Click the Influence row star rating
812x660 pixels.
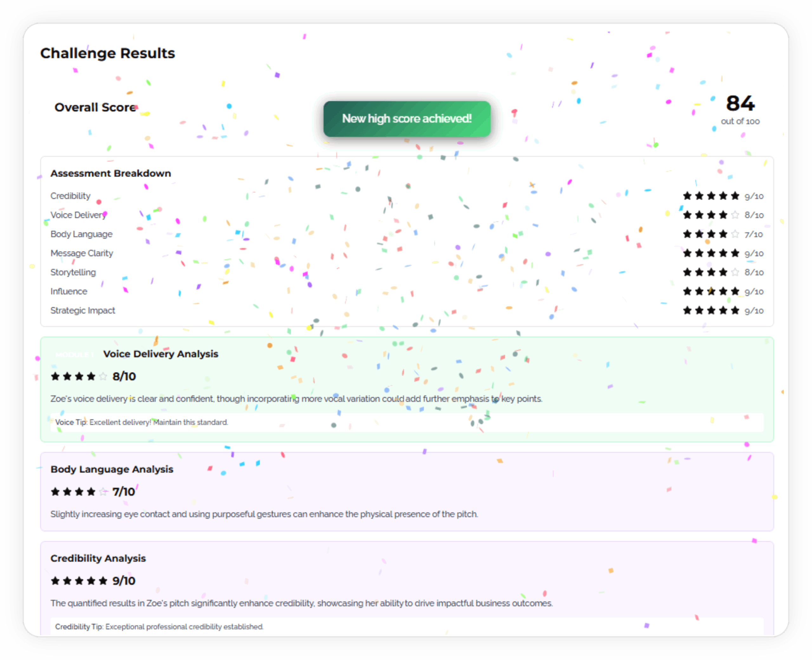[710, 291]
